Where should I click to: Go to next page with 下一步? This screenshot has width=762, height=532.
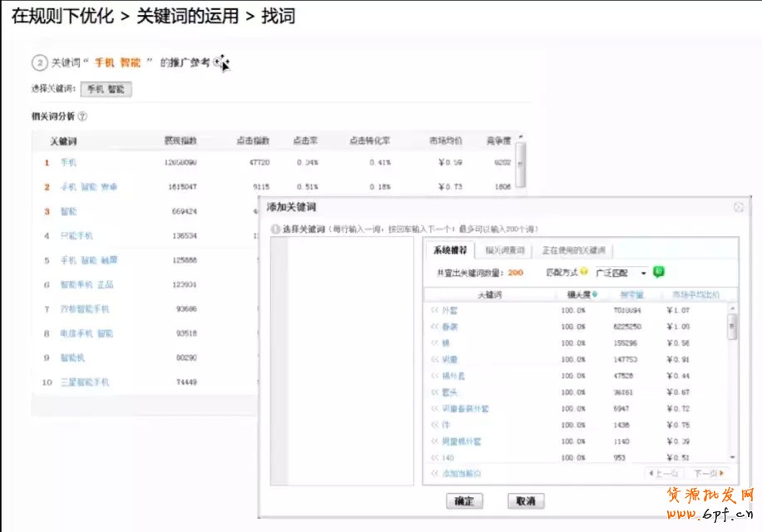tap(709, 473)
